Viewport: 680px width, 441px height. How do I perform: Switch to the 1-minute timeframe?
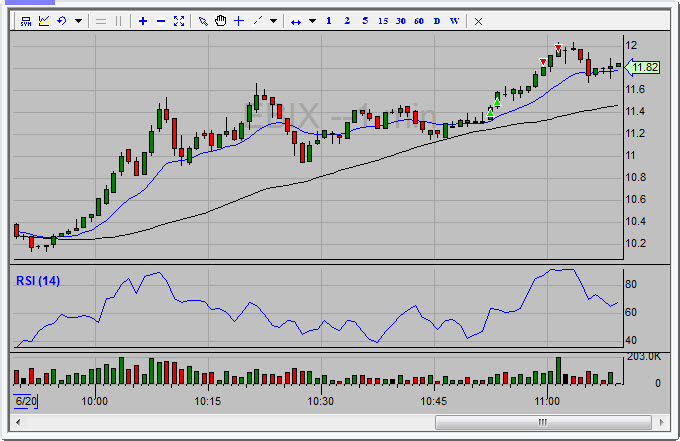pyautogui.click(x=329, y=21)
